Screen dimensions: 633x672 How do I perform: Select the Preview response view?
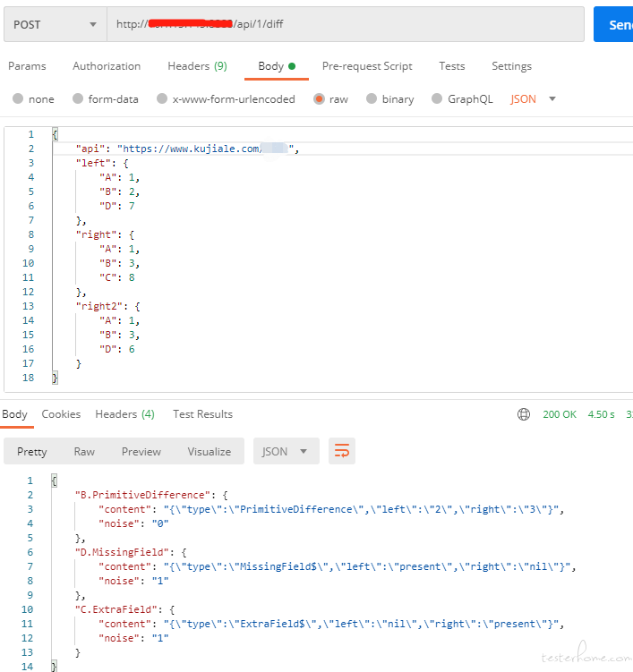(x=141, y=451)
